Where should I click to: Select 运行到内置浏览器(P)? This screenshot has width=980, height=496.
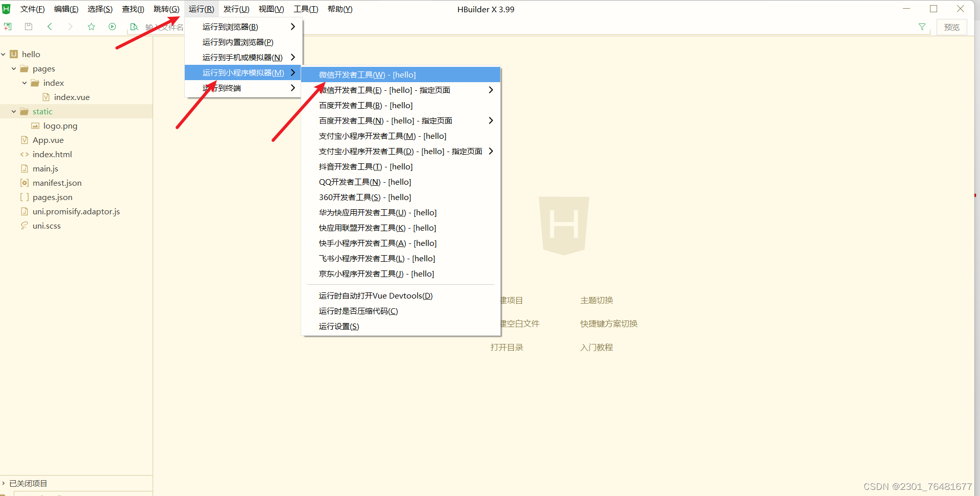243,42
